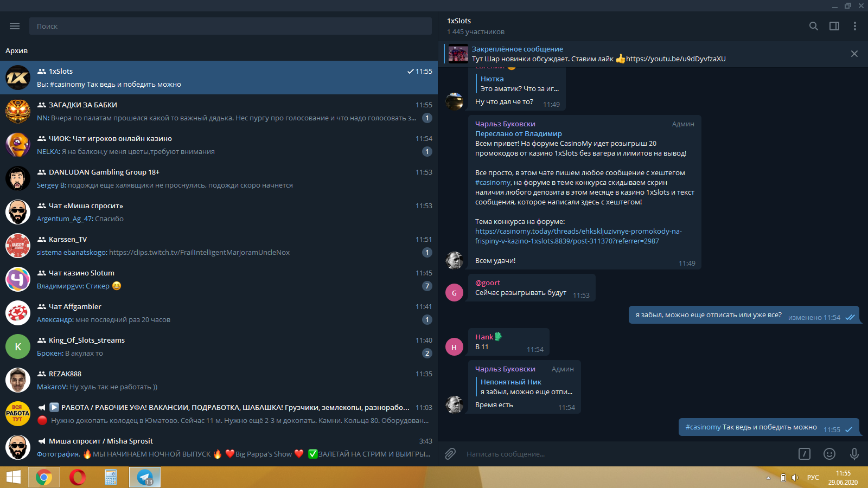The width and height of the screenshot is (868, 488).
Task: Click avatar beside the 'Время есть' message
Action: [454, 404]
